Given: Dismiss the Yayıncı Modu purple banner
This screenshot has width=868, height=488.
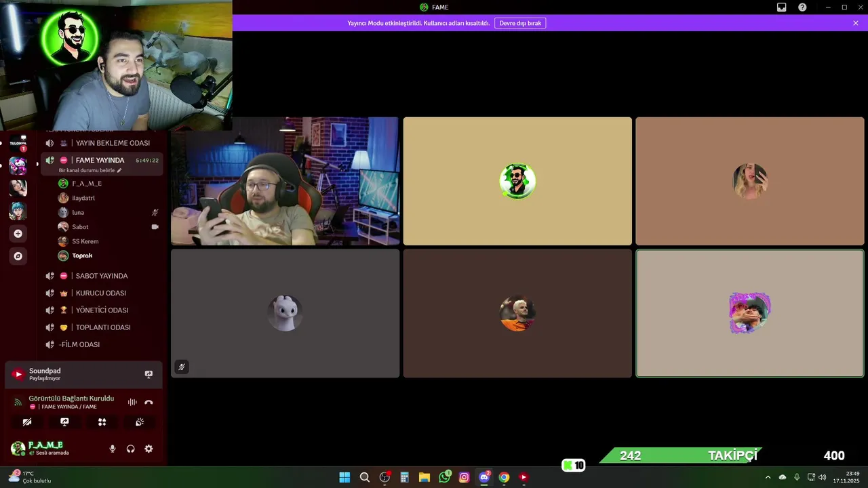Looking at the screenshot, I should (x=856, y=23).
